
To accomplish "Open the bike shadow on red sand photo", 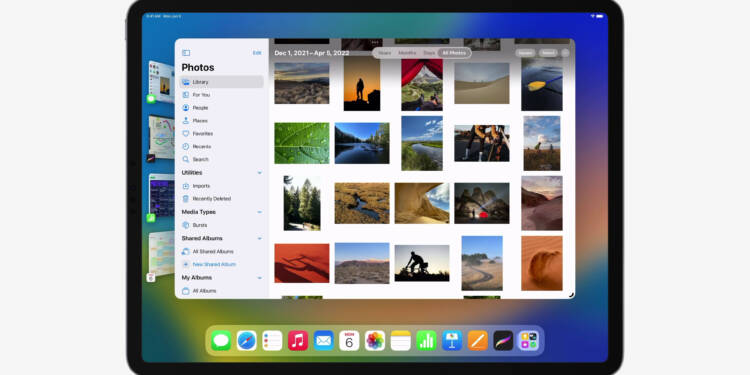I will tap(302, 263).
